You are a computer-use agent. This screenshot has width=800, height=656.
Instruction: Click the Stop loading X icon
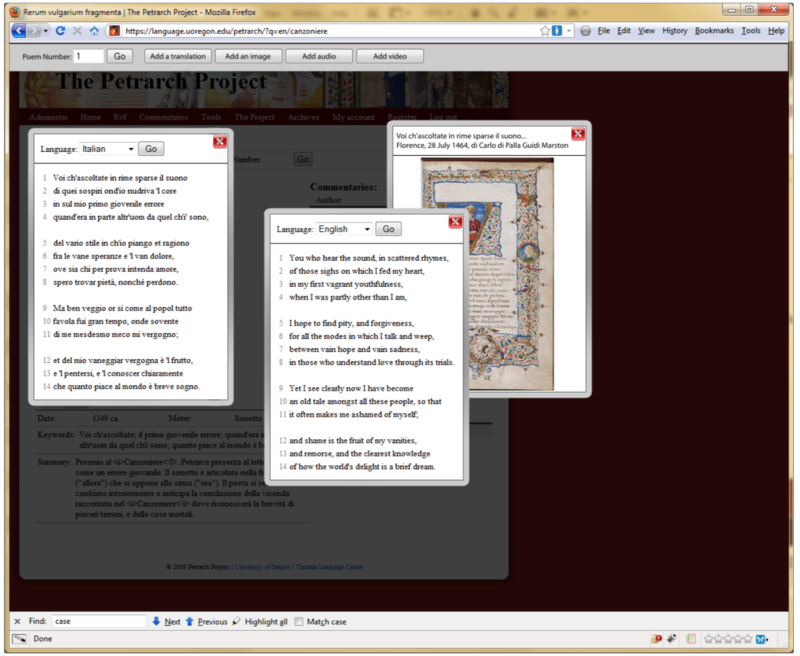click(x=77, y=31)
